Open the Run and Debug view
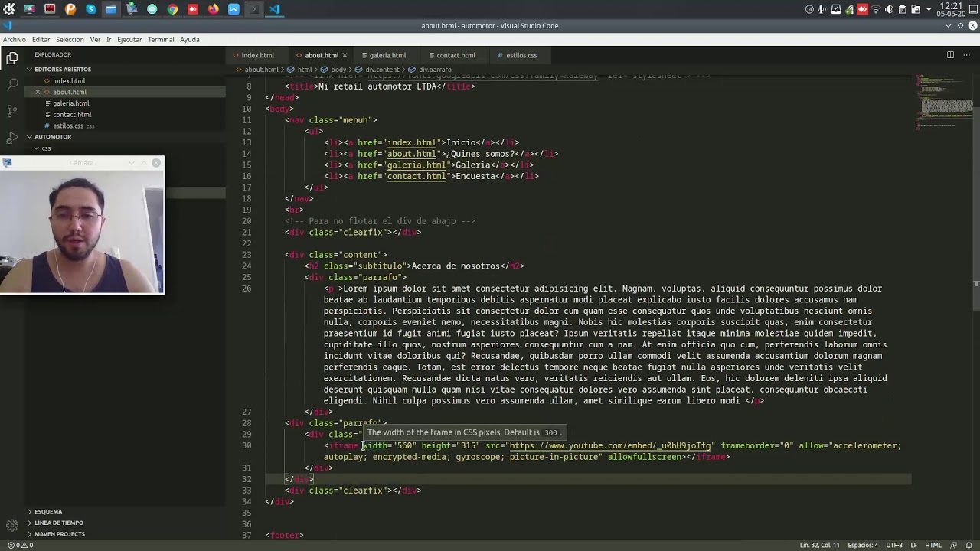Screen dimensions: 980x551 pos(12,138)
